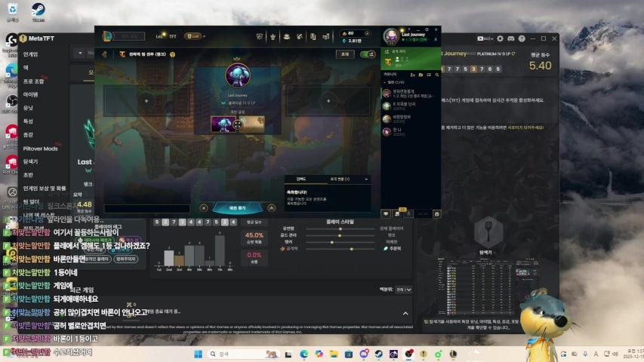Click the list sort icon in the social panel
Screen dimensions: 644x362
[x=429, y=75]
